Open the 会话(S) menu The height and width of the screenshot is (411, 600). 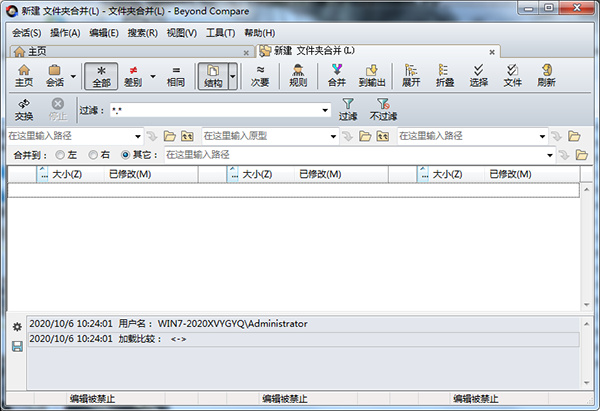point(26,33)
